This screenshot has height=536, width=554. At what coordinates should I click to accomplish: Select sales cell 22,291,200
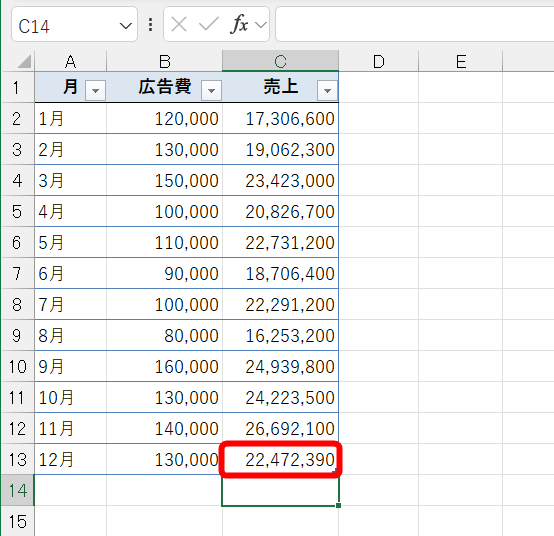[281, 304]
